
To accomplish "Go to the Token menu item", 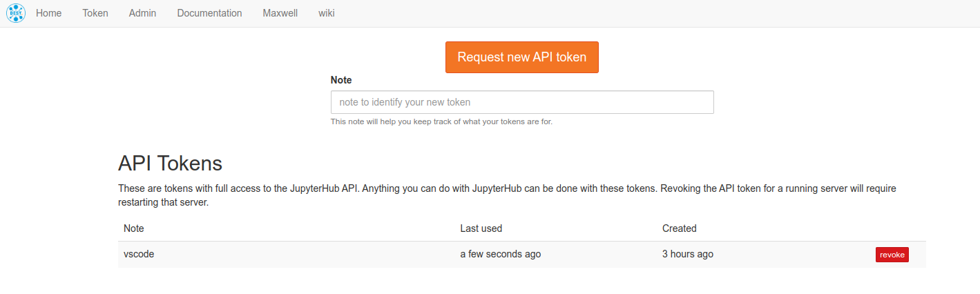I will (x=95, y=13).
